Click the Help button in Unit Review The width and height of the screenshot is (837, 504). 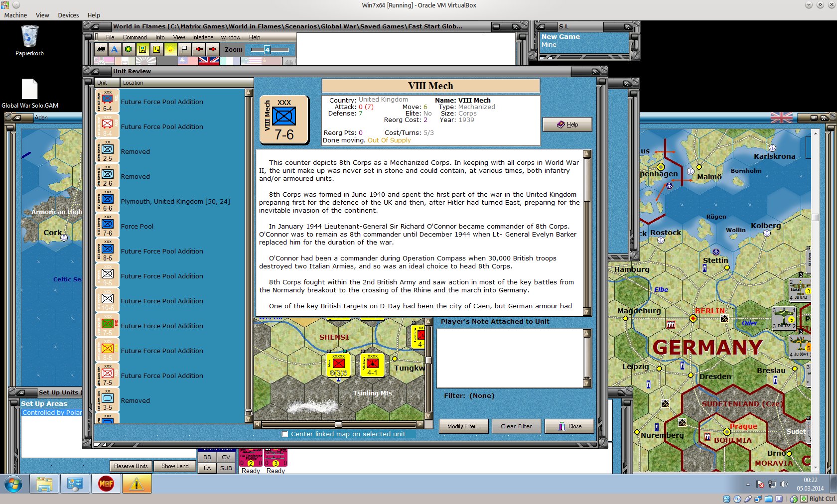[x=567, y=125]
